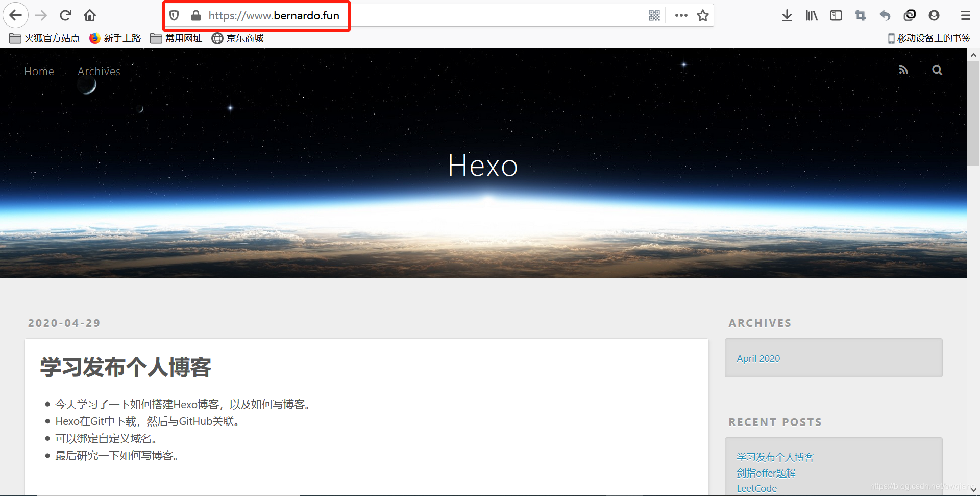Open the Archives nav item
Viewport: 980px width, 496px height.
click(99, 72)
